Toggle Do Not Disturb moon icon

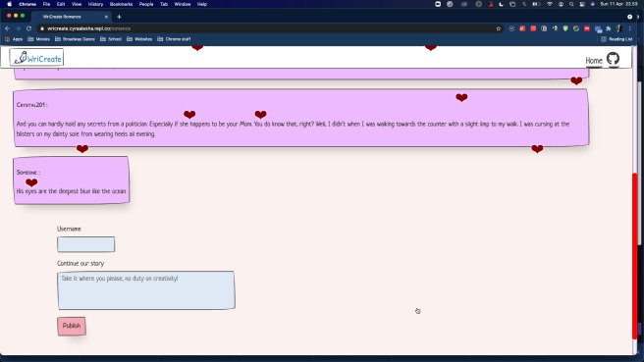click(501, 4)
